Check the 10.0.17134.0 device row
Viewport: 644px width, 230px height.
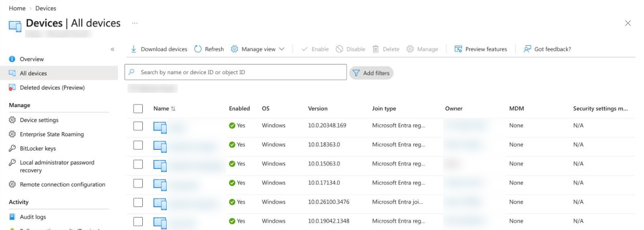pos(138,183)
